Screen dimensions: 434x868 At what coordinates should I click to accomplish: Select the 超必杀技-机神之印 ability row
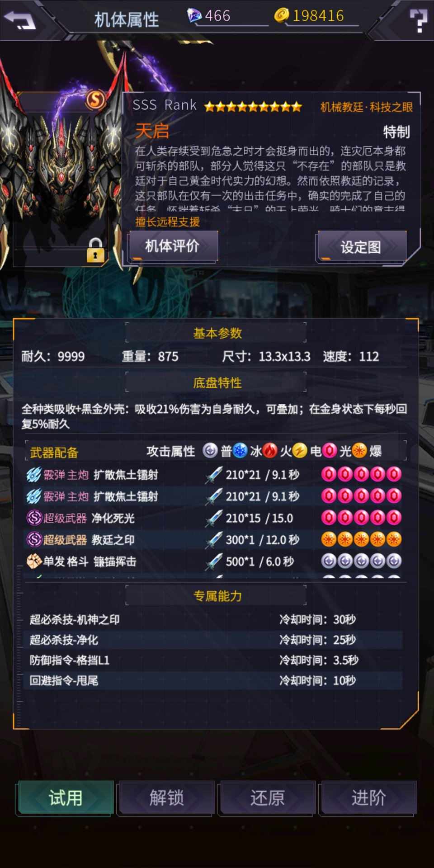click(x=212, y=619)
